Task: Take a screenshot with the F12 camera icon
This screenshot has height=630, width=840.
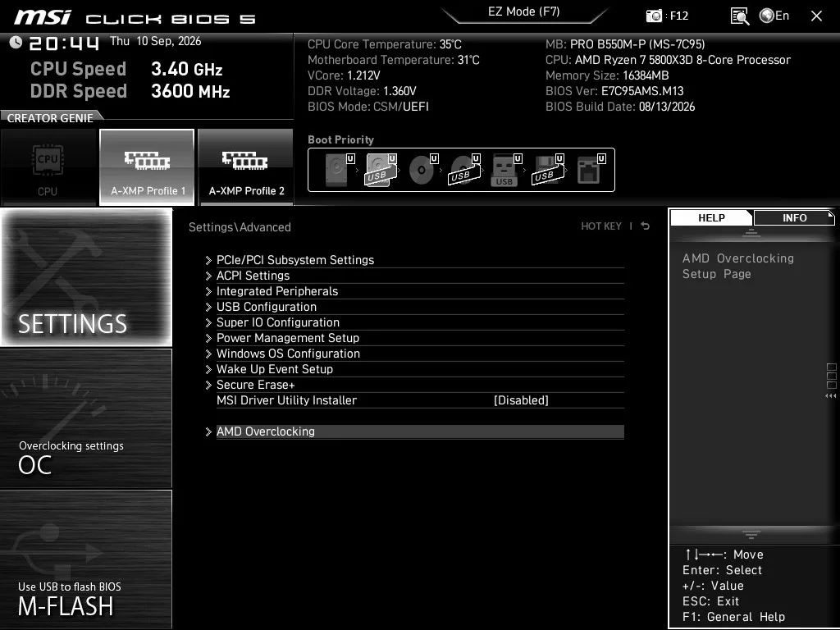Action: pyautogui.click(x=654, y=16)
